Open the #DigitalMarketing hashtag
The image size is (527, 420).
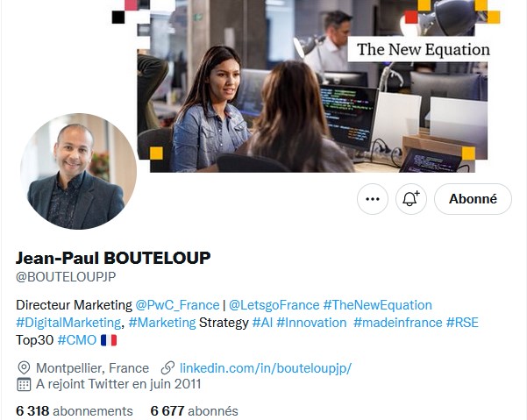tap(68, 323)
